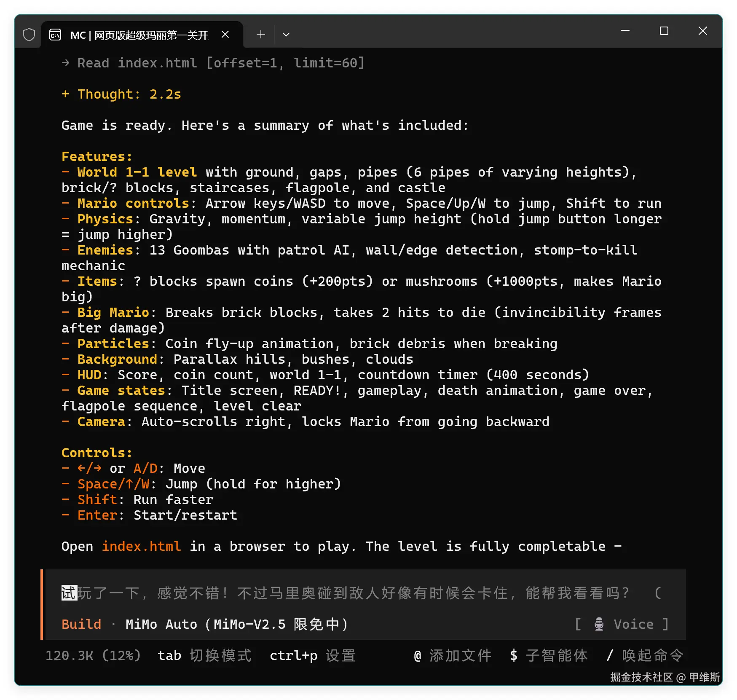Minimize the terminal window
The image size is (737, 700).
coord(625,31)
